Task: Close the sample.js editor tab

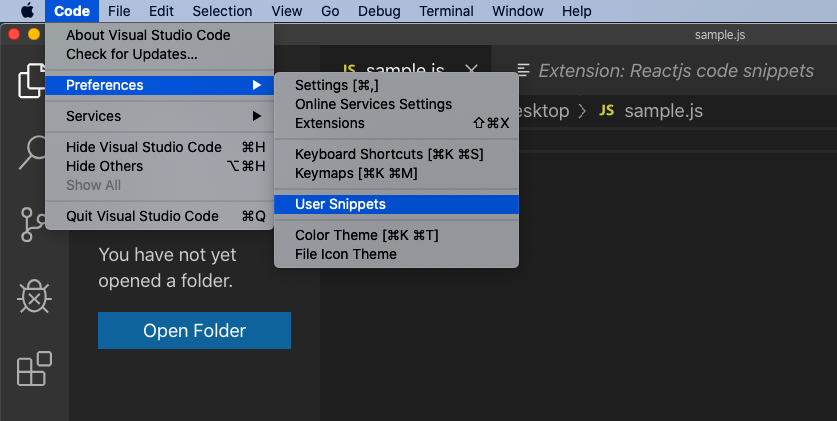Action: pyautogui.click(x=471, y=69)
